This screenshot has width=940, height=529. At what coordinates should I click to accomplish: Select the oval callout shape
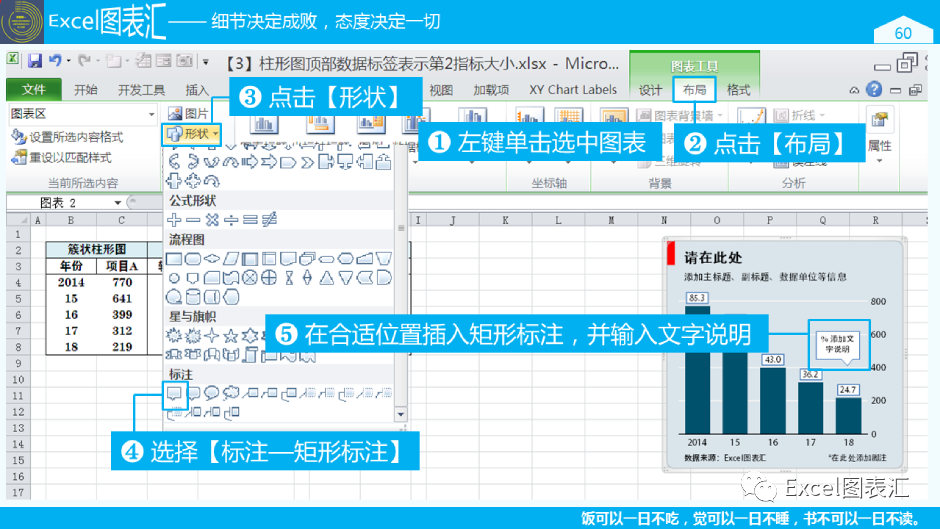click(x=212, y=393)
